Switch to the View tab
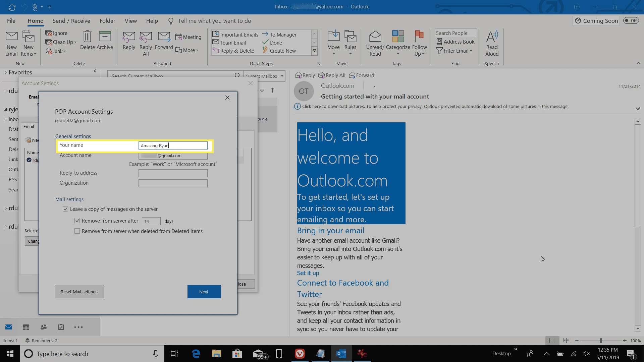The height and width of the screenshot is (362, 644). [x=131, y=21]
